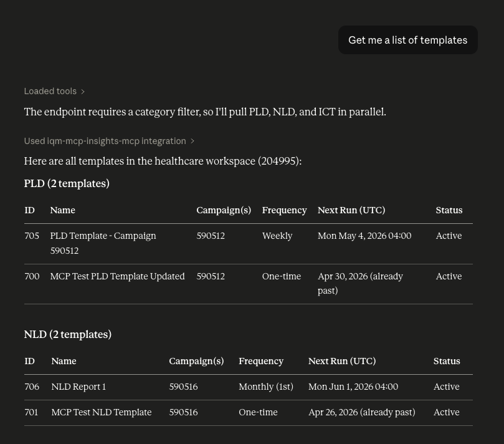Click the One-time frequency in row 701
This screenshot has width=504, height=444.
pos(258,412)
